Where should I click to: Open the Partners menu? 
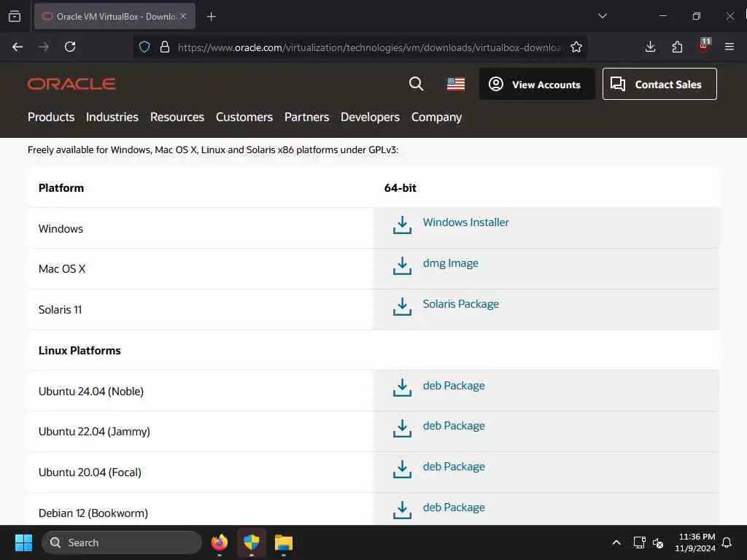(x=307, y=117)
